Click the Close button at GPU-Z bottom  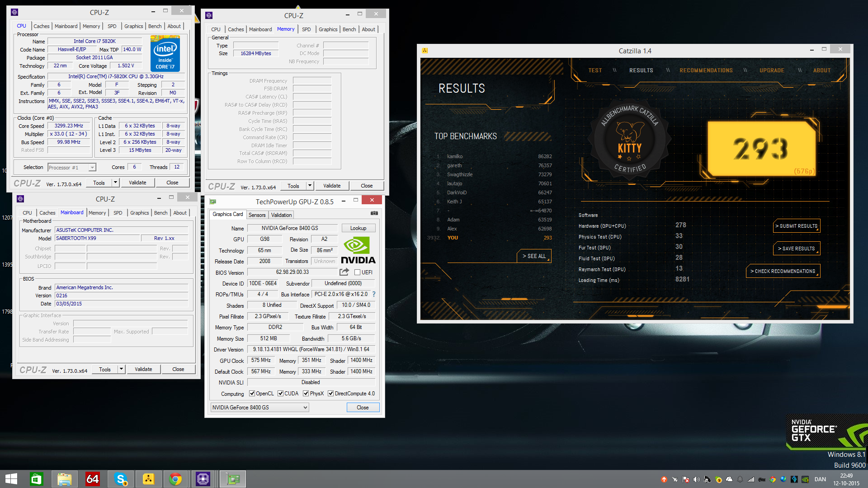363,408
